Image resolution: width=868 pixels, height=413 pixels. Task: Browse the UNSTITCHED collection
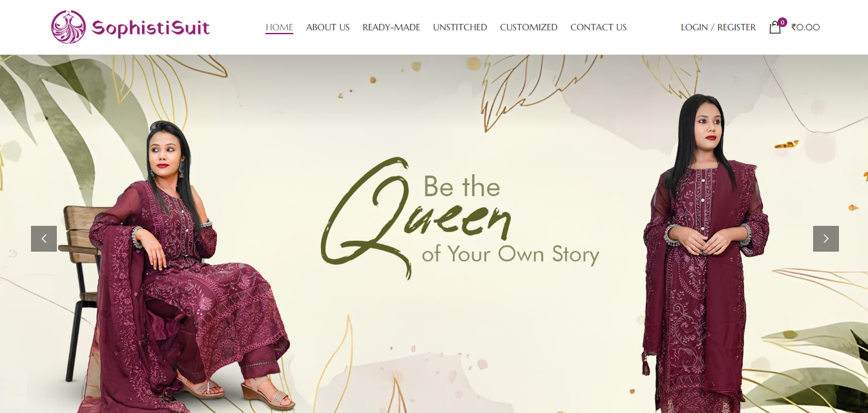[x=460, y=27]
